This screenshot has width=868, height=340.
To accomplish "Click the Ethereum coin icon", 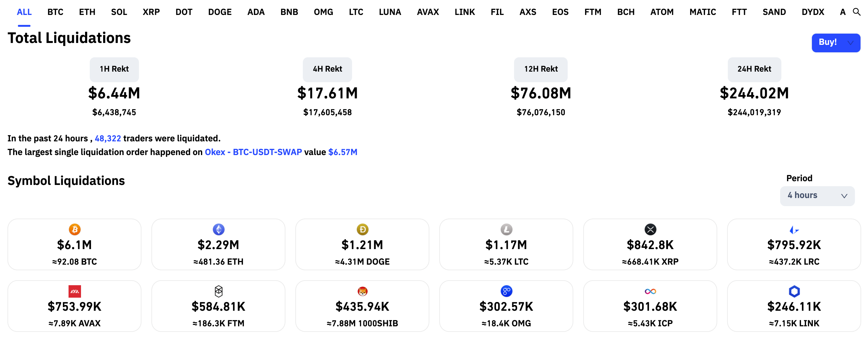I will click(x=219, y=229).
